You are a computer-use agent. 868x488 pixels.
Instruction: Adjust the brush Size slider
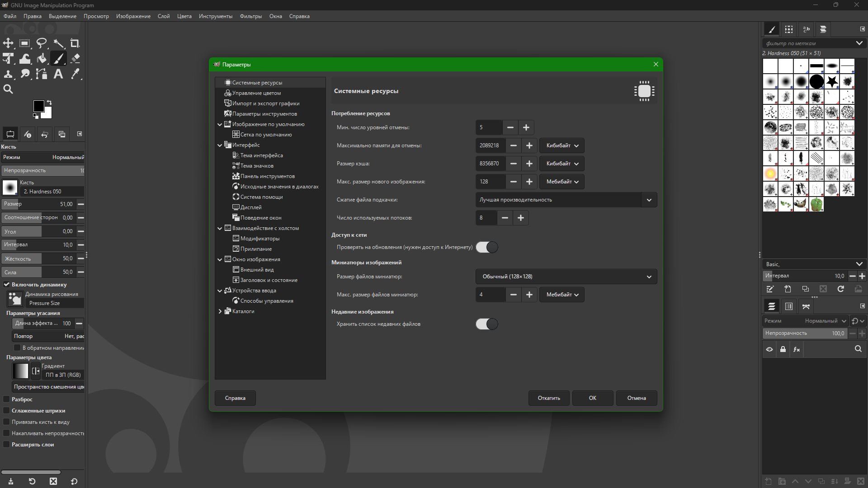39,204
